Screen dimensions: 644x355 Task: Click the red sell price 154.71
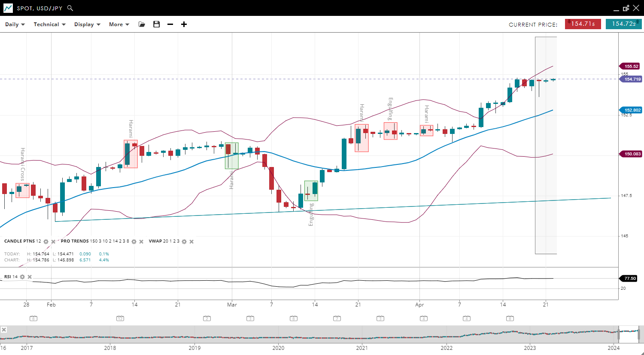(x=583, y=24)
